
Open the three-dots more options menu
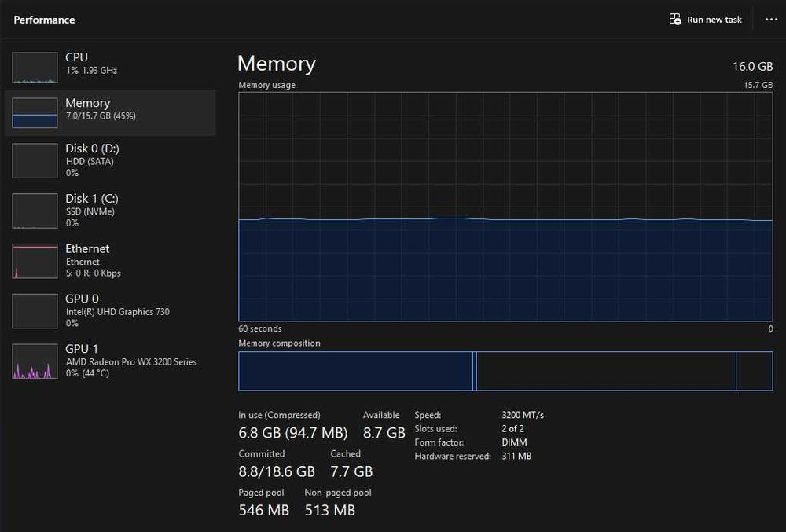click(x=771, y=20)
